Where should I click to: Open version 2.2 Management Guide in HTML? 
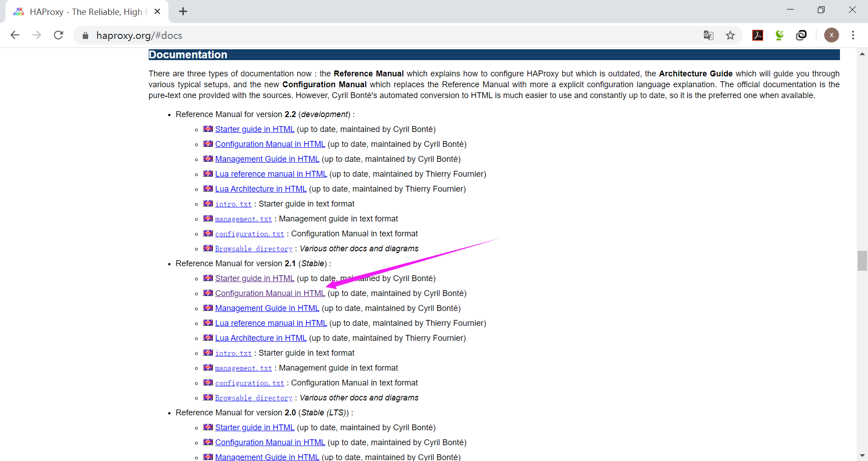(x=267, y=159)
